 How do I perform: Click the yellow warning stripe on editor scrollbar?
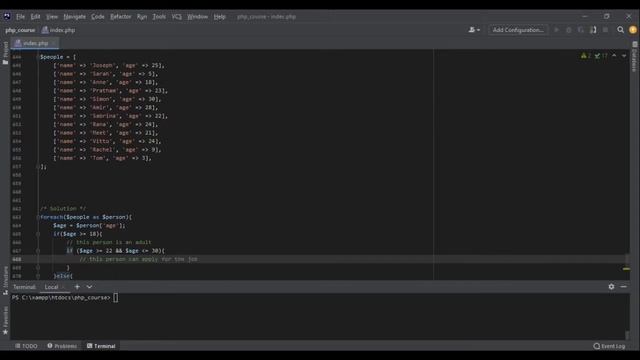[627, 269]
